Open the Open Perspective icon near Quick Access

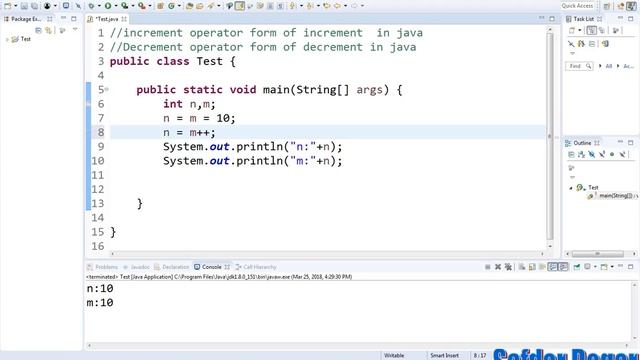point(607,6)
